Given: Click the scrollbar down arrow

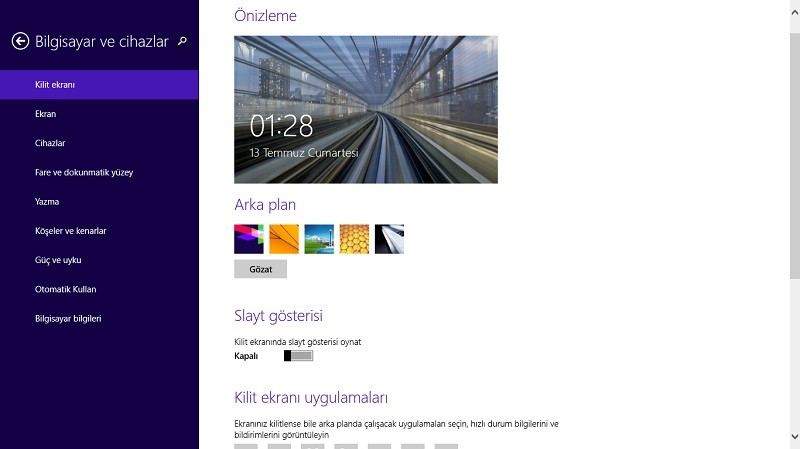Looking at the screenshot, I should click(x=794, y=436).
